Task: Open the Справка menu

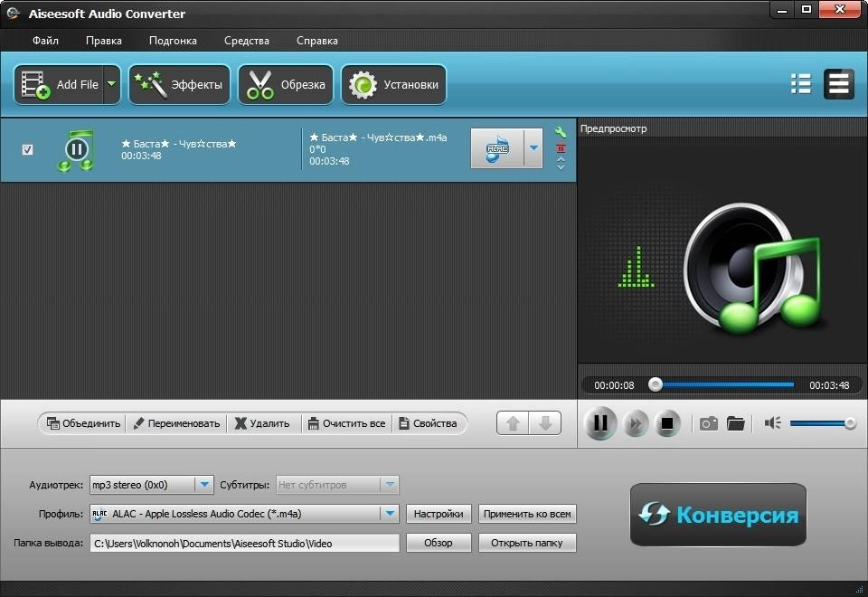Action: [x=316, y=41]
